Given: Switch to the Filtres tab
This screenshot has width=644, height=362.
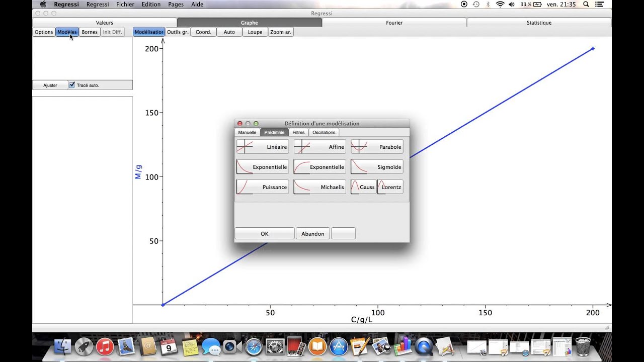Looking at the screenshot, I should tap(298, 132).
